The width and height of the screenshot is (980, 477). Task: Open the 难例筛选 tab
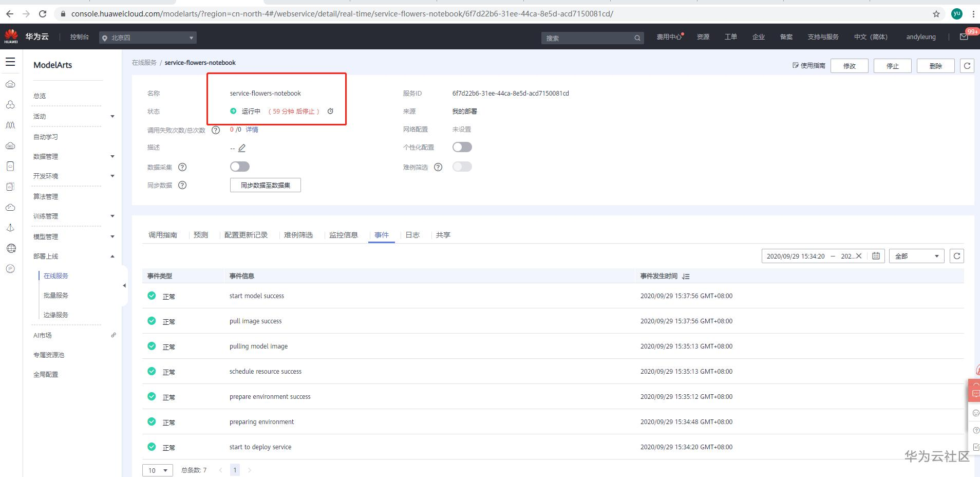298,235
